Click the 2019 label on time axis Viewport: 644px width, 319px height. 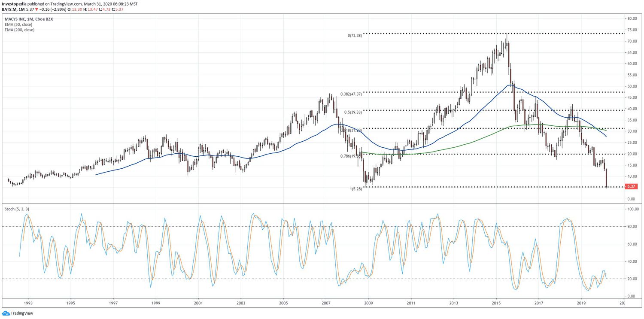[x=581, y=303]
